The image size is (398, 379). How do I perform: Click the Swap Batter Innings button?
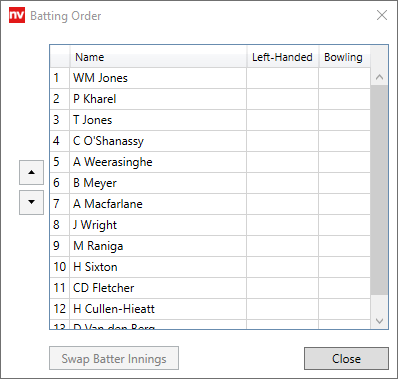[x=114, y=358]
